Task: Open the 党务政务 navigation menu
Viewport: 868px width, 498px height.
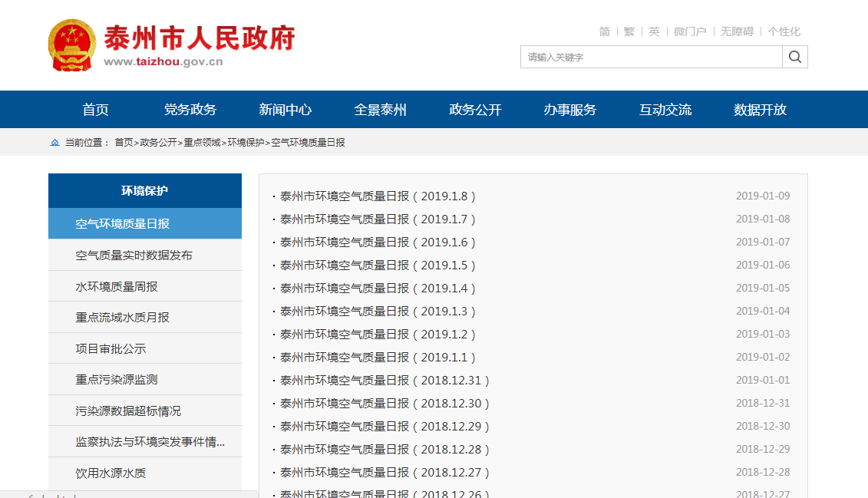Action: coord(190,110)
